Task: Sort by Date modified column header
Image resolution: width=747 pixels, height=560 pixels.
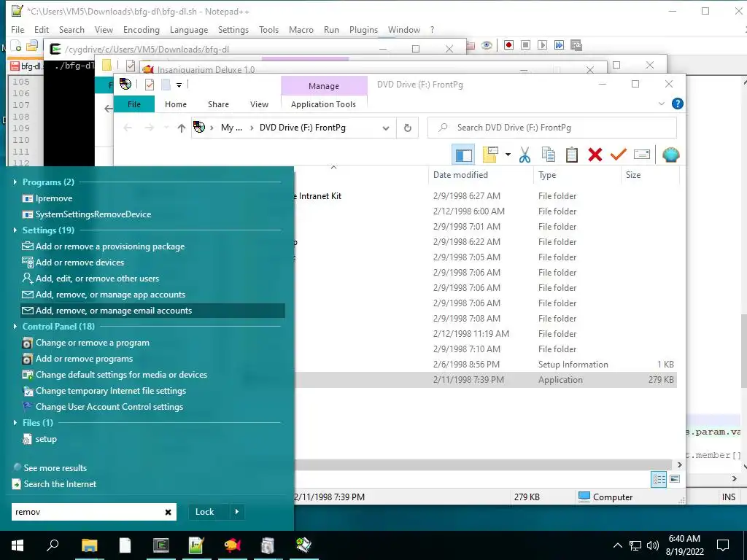Action: pyautogui.click(x=480, y=175)
